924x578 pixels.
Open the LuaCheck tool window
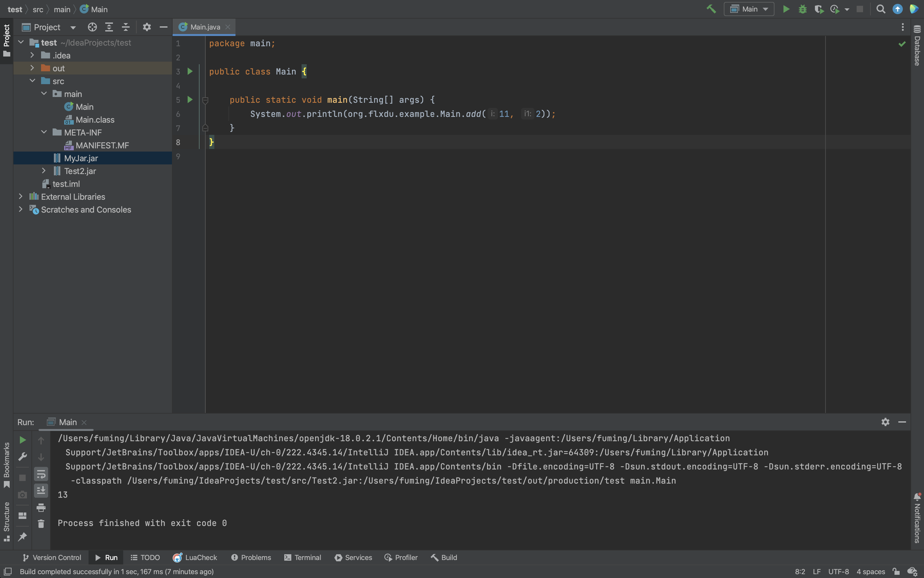pyautogui.click(x=195, y=557)
